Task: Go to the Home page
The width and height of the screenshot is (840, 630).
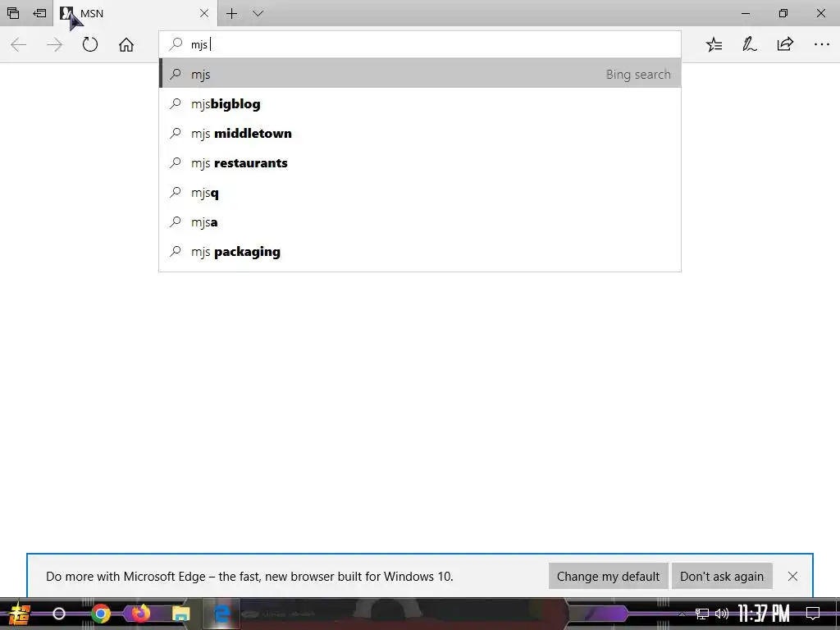Action: coord(126,44)
